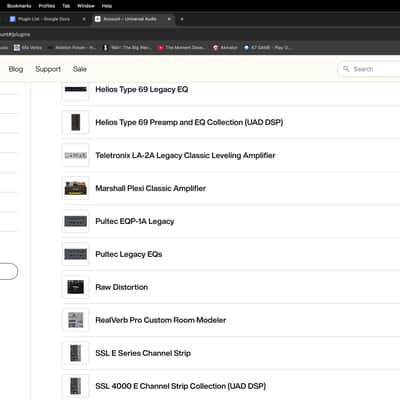Click the Teletronix LA-2A Legacy plugin icon
The image size is (400, 400).
[x=76, y=155]
